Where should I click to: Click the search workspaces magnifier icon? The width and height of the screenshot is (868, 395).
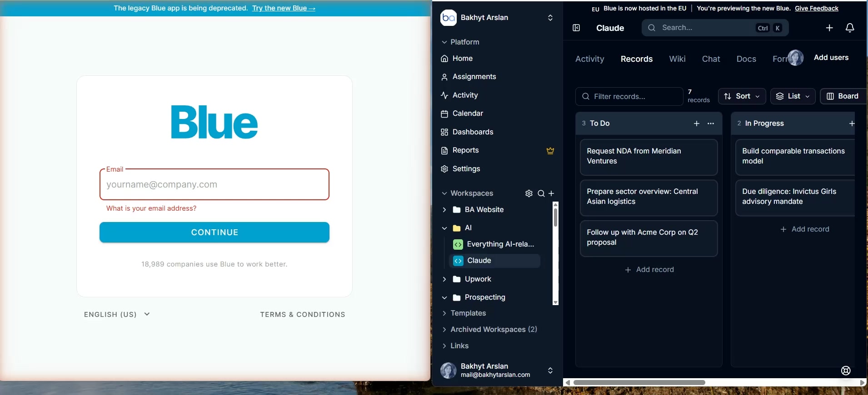coord(541,193)
